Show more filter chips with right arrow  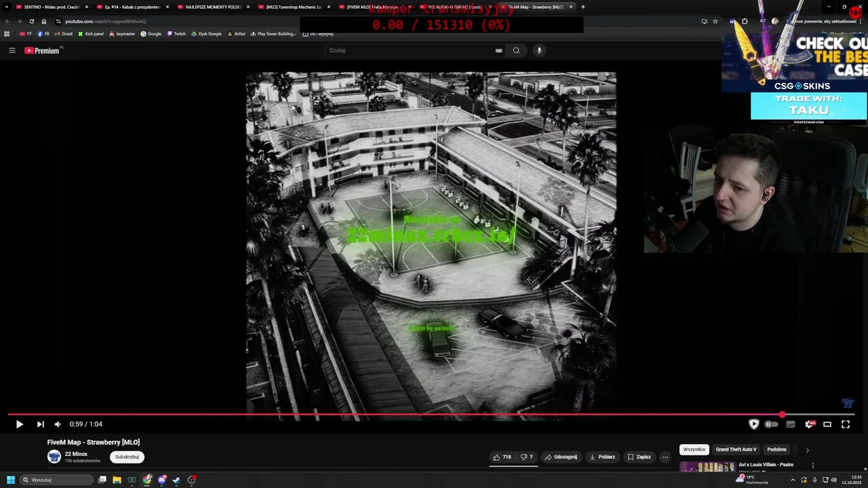[x=807, y=450]
